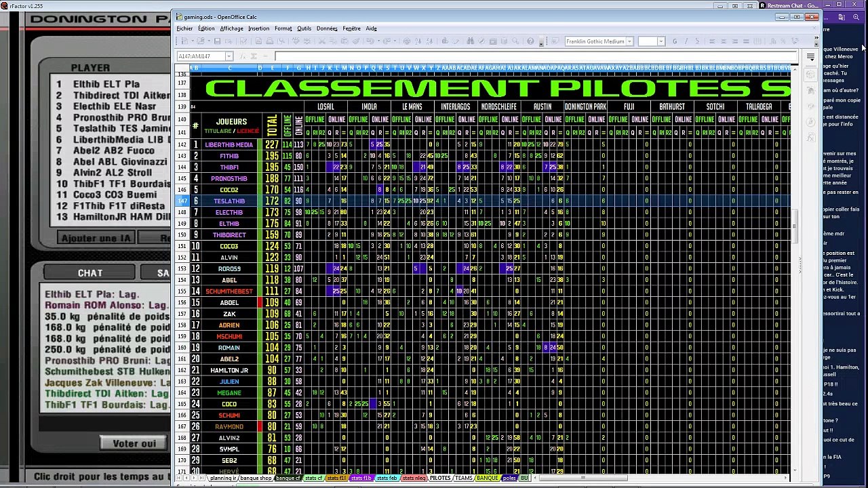Open the Format menu
868x488 pixels.
[283, 28]
